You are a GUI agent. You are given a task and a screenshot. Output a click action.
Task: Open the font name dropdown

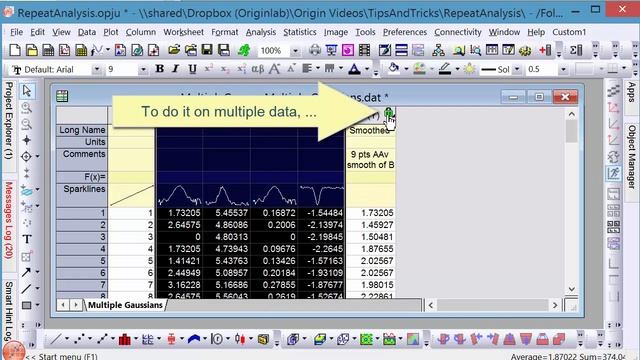click(x=96, y=69)
